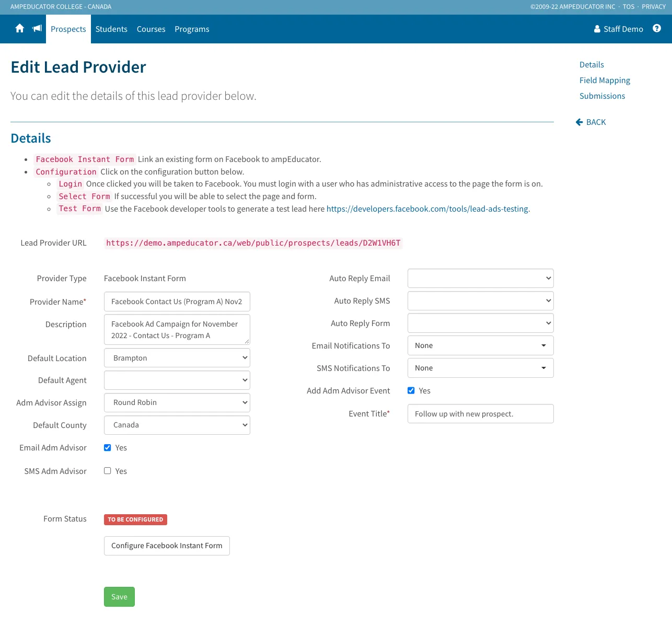
Task: Toggle Email Adm Advisor checkbox
Action: [x=108, y=448]
